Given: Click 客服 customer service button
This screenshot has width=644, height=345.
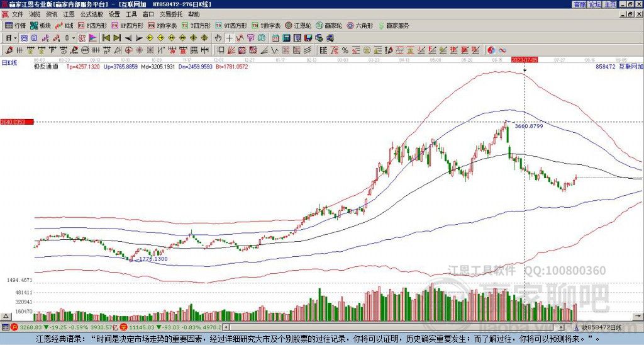Looking at the screenshot, I should (579, 4).
